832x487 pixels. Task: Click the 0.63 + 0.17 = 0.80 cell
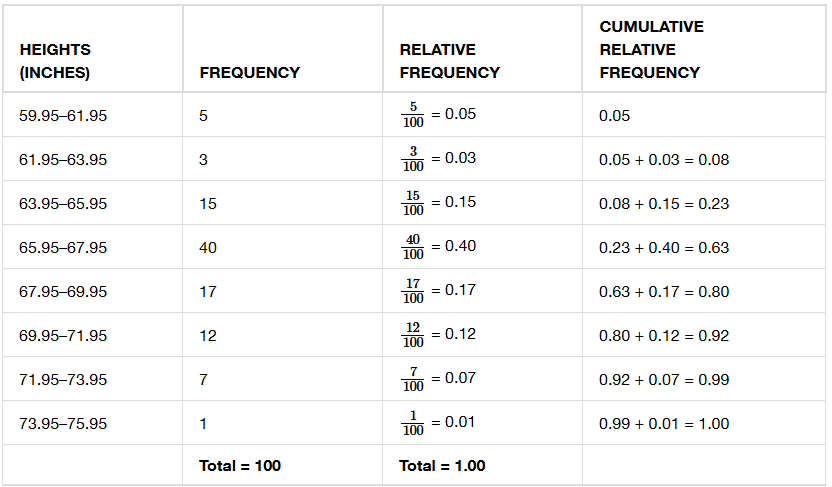[664, 292]
